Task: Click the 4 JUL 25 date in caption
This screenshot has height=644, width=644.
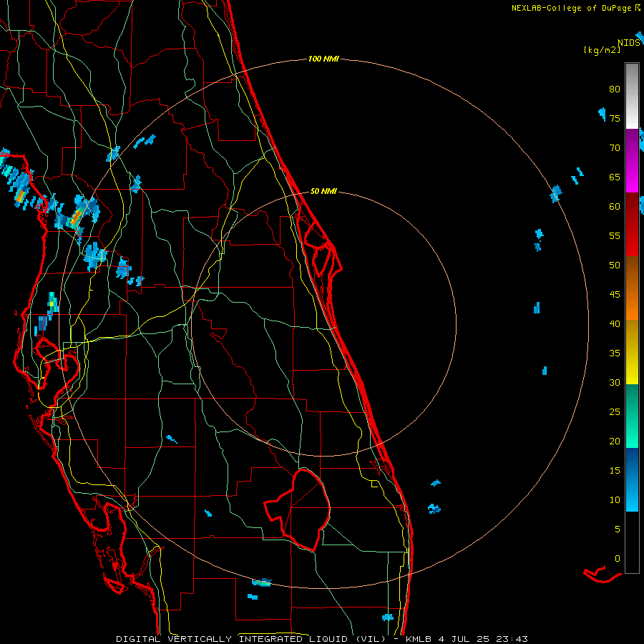Action: [x=465, y=639]
